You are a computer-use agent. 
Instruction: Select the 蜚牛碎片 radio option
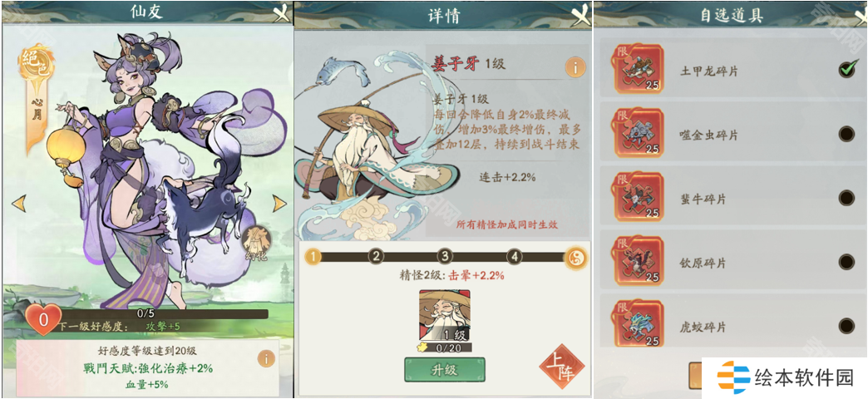point(846,198)
